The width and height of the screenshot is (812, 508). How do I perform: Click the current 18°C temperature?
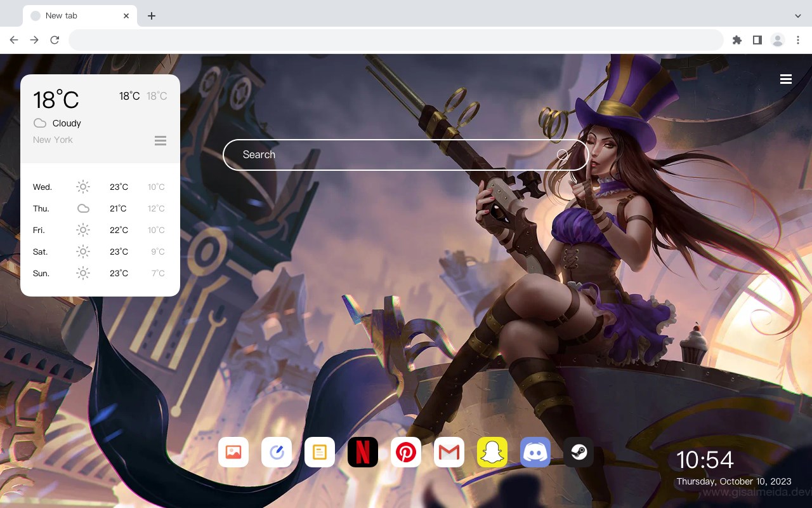point(56,100)
